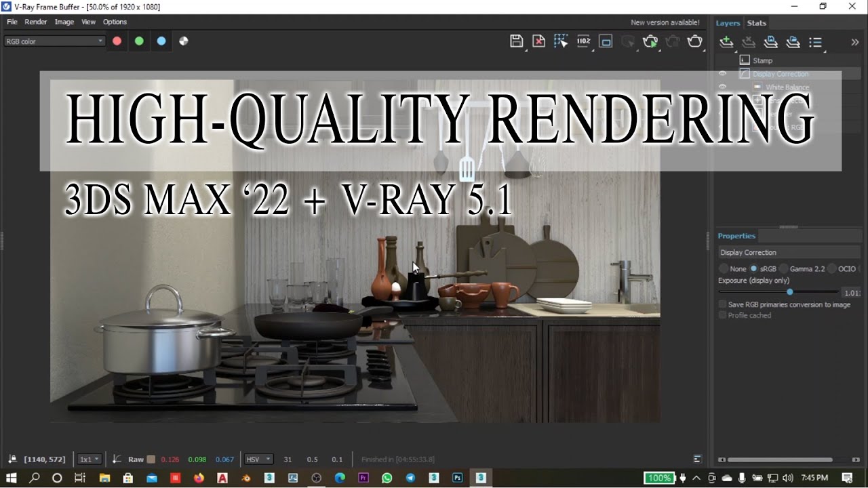Open the HSV color mode dropdown
The image size is (868, 488).
pos(259,459)
